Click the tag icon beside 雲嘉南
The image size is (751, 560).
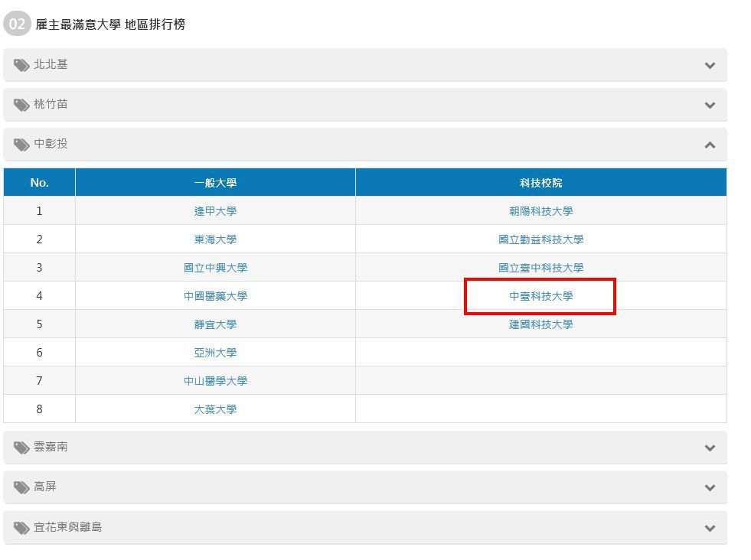click(x=21, y=448)
